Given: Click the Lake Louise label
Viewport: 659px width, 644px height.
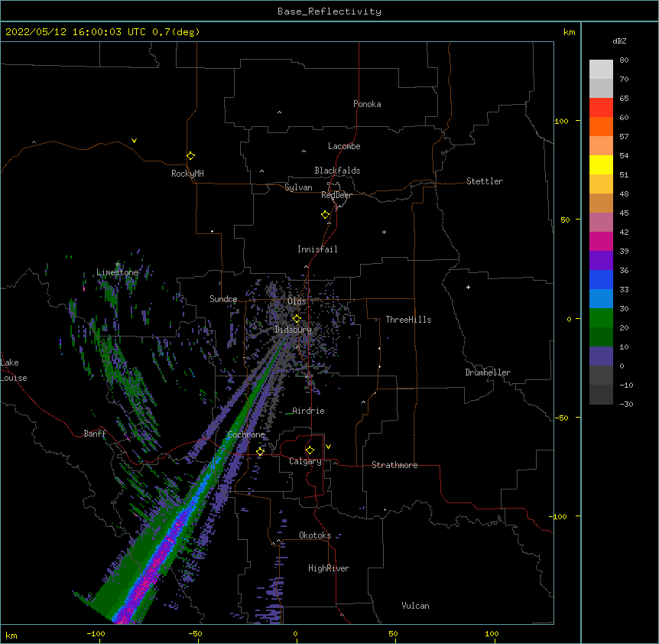Looking at the screenshot, I should point(14,370).
